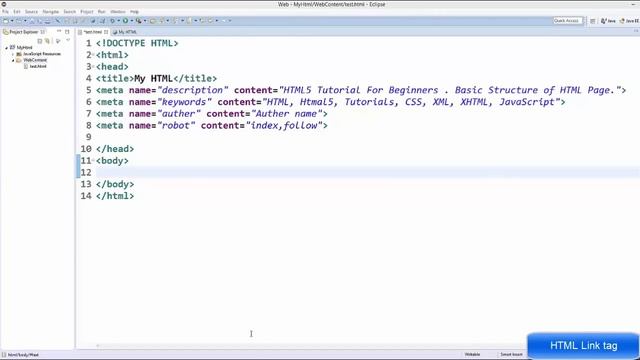Switch to the My HTML browser tab
Image resolution: width=640 pixels, height=360 pixels.
click(124, 32)
